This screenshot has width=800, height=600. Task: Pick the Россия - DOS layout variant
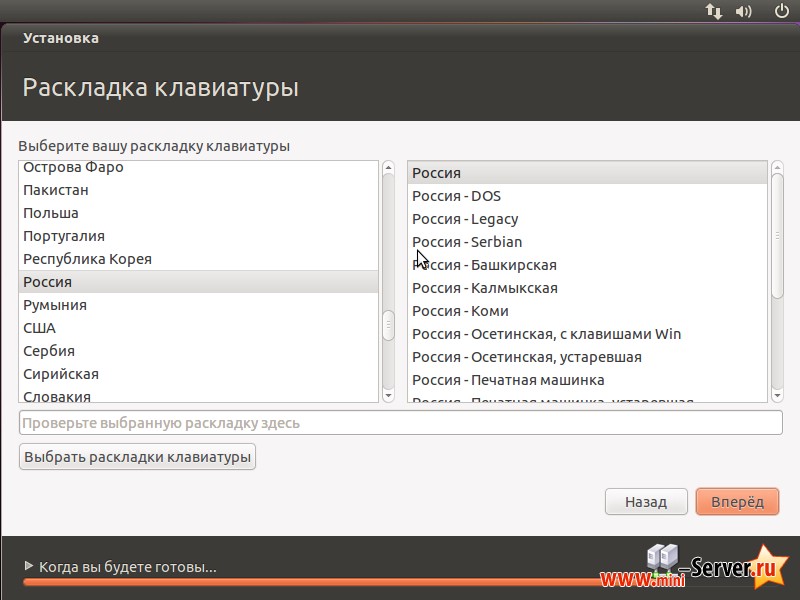tap(457, 196)
